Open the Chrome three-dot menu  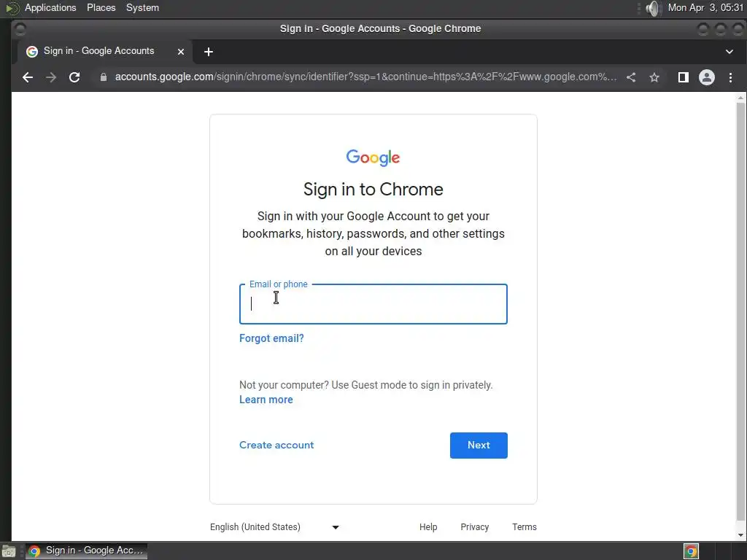pos(730,77)
